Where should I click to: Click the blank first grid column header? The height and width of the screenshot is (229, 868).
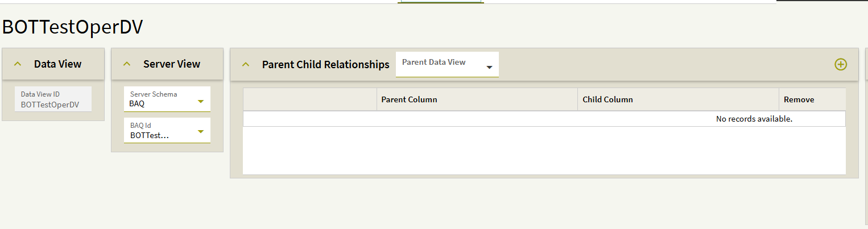click(309, 99)
